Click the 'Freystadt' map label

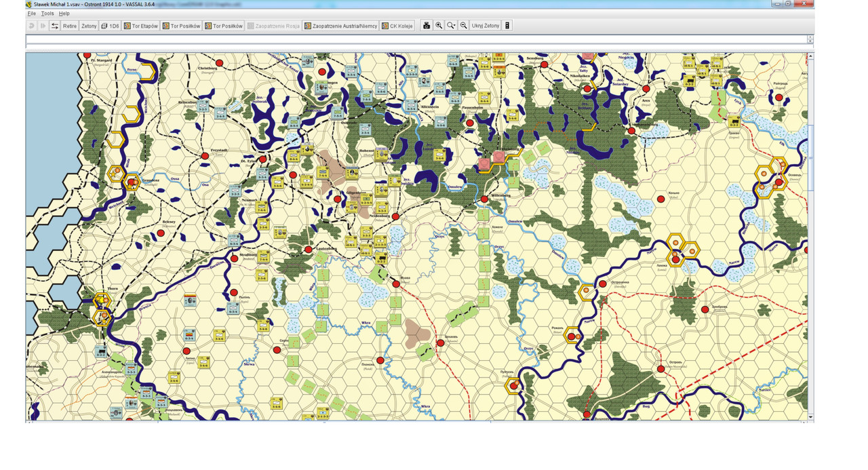[x=219, y=150]
